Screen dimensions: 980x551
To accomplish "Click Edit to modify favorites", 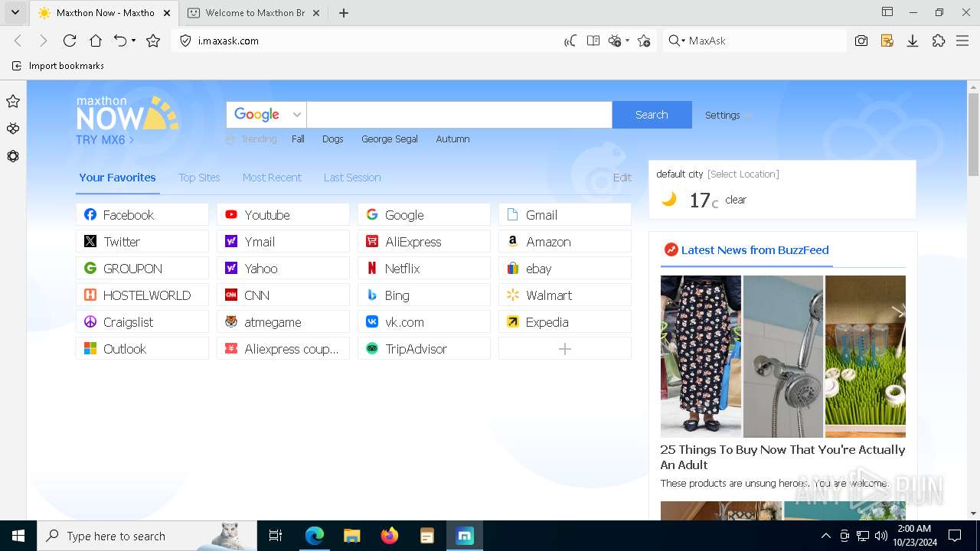I will coord(622,178).
